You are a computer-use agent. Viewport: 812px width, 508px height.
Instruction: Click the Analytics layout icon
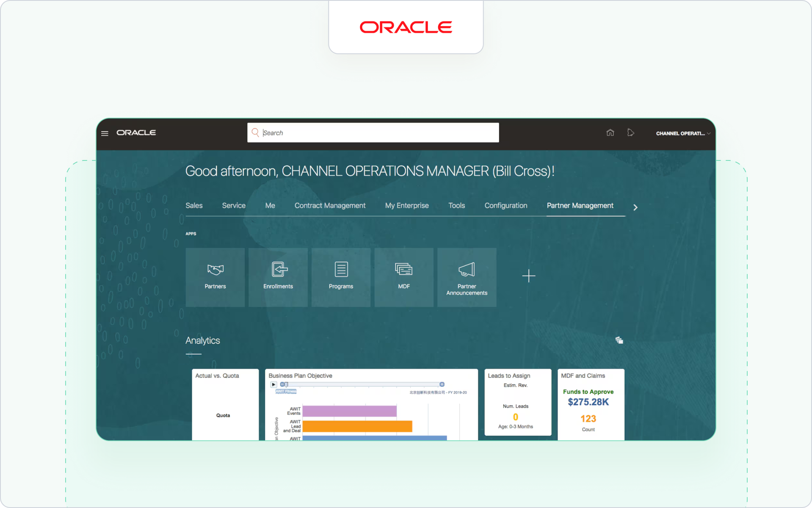[619, 340]
